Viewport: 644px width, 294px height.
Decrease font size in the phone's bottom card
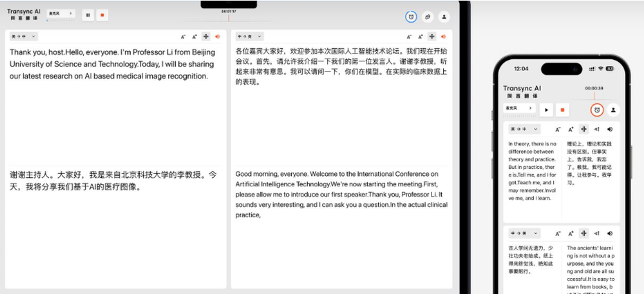(558, 233)
